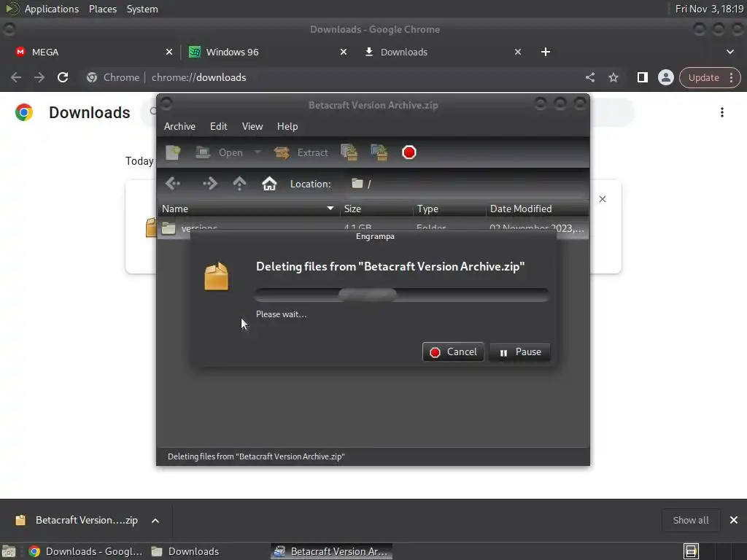Screen dimensions: 747x560
Task: Close the Chrome download shelf
Action: (734, 520)
